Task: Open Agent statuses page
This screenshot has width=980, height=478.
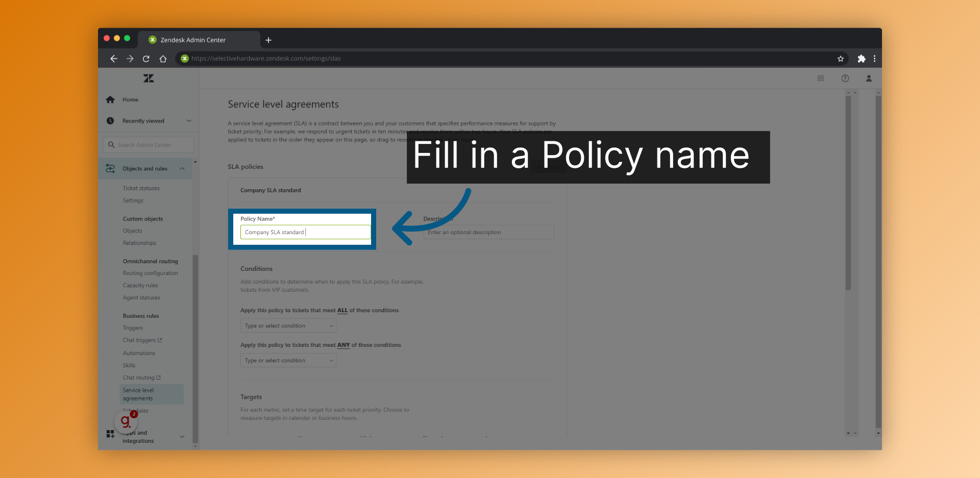Action: pyautogui.click(x=141, y=297)
